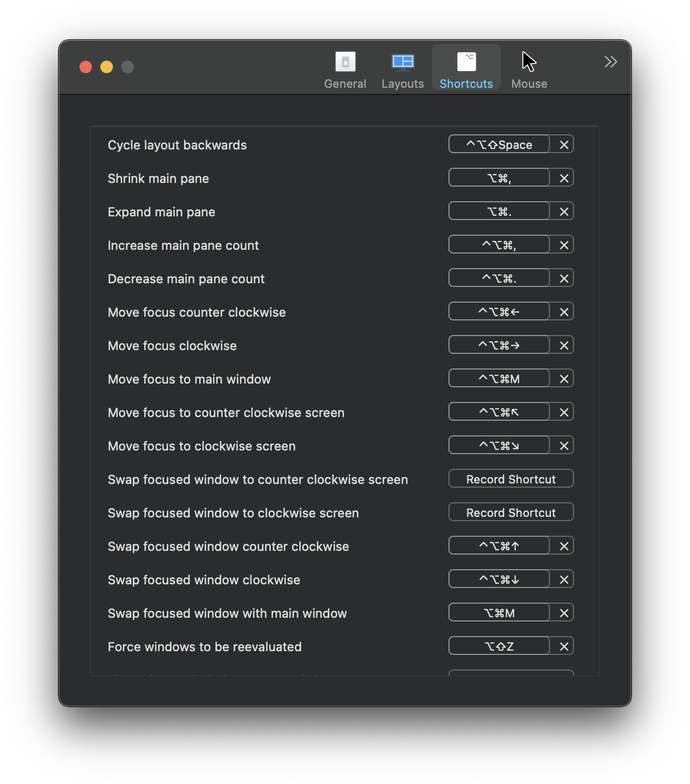This screenshot has width=690, height=784.
Task: Delete the Increase main pane count shortcut
Action: click(x=563, y=245)
